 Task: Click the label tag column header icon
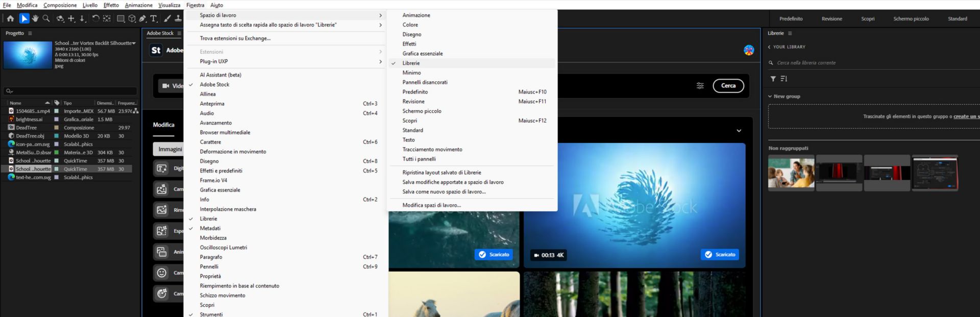pos(57,103)
